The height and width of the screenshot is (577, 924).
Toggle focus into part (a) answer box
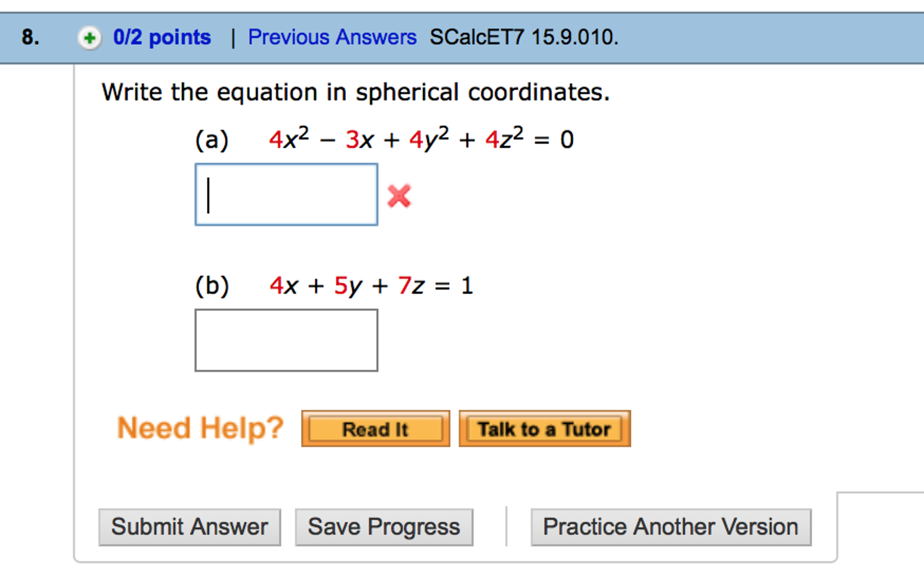point(286,195)
